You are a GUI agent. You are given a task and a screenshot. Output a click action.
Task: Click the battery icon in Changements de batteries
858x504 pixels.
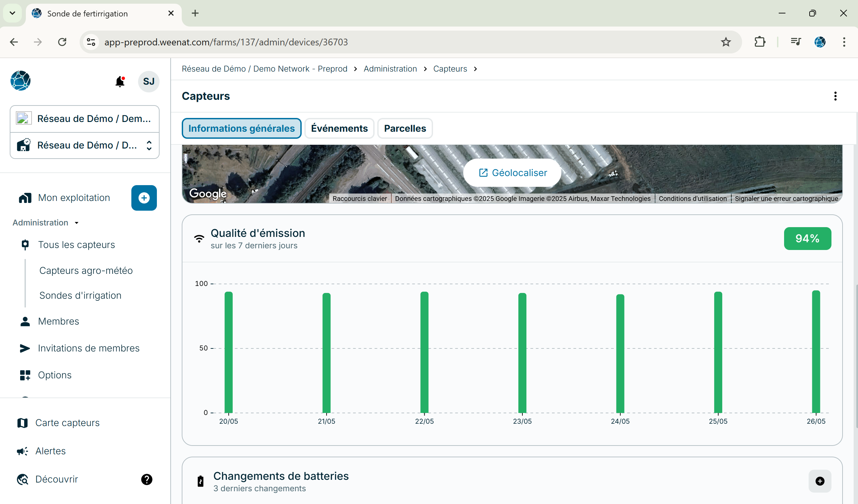[x=201, y=481]
